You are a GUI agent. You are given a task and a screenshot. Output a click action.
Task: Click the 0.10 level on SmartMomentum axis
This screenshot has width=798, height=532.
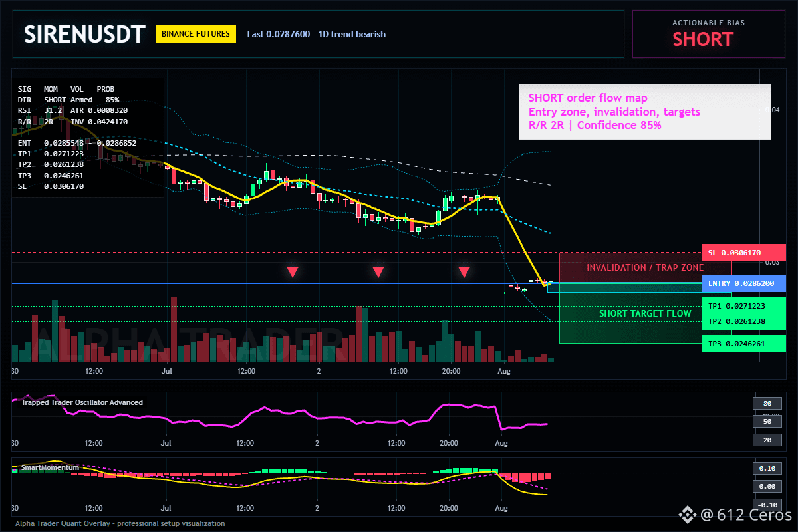coord(767,468)
